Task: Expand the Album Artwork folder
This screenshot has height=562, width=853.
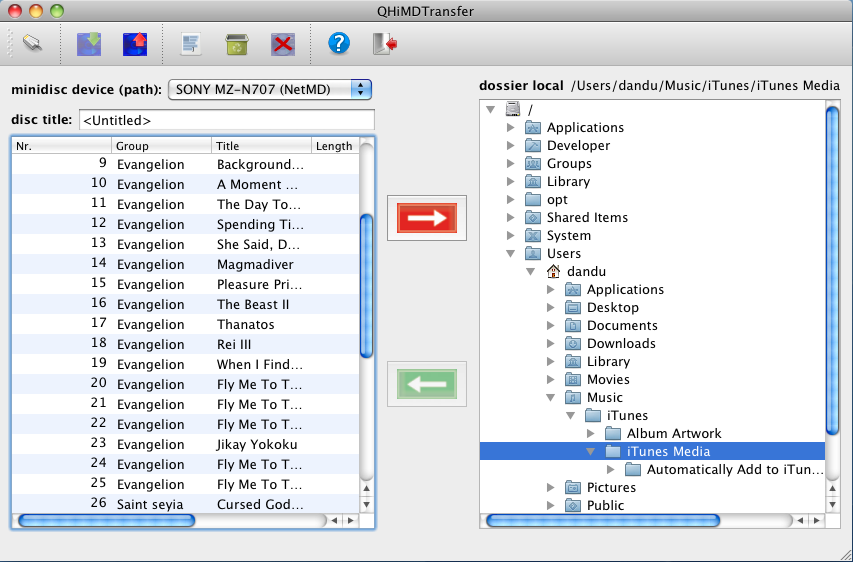Action: [x=590, y=433]
